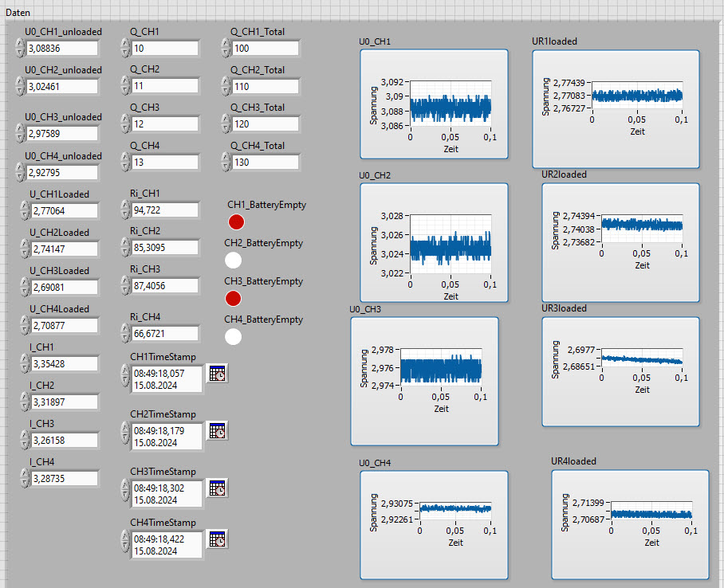The height and width of the screenshot is (588, 724).
Task: Select the Q_CH1 field showing 10
Action: pyautogui.click(x=165, y=48)
